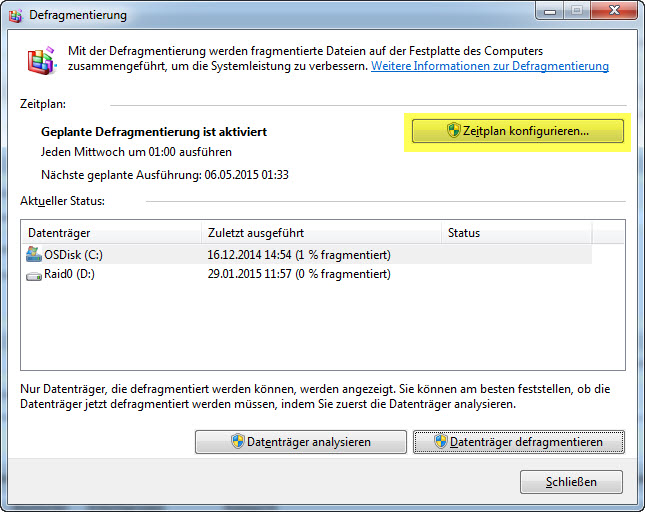Click the large defragmentation icon beside the description
645x512 pixels.
coord(41,63)
